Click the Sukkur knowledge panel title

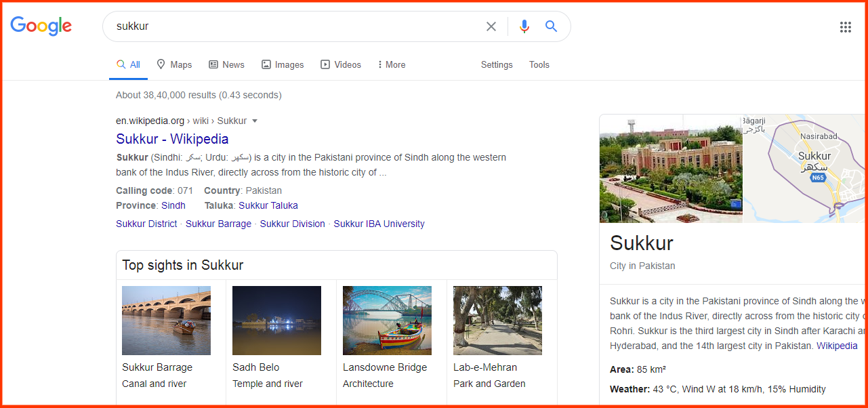pos(642,243)
